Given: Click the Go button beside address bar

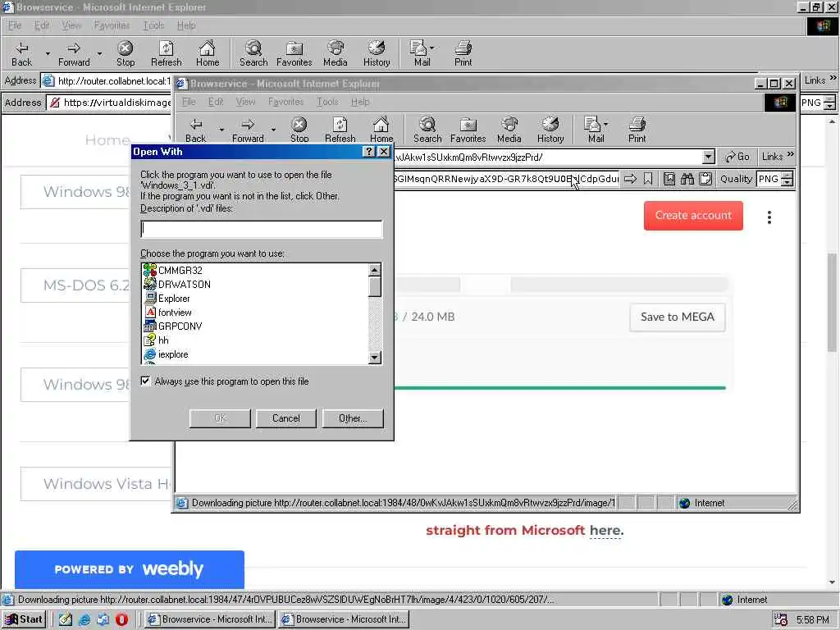Looking at the screenshot, I should tap(737, 157).
